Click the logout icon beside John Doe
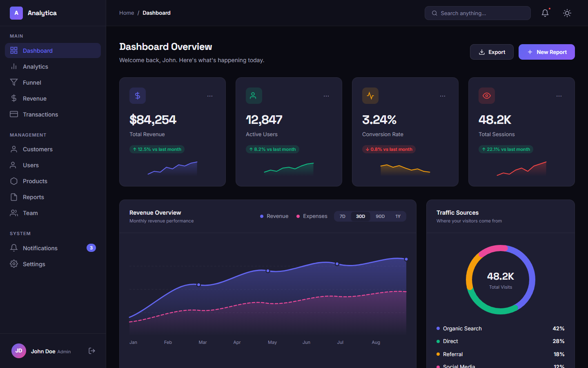This screenshot has width=588, height=368. (92, 351)
